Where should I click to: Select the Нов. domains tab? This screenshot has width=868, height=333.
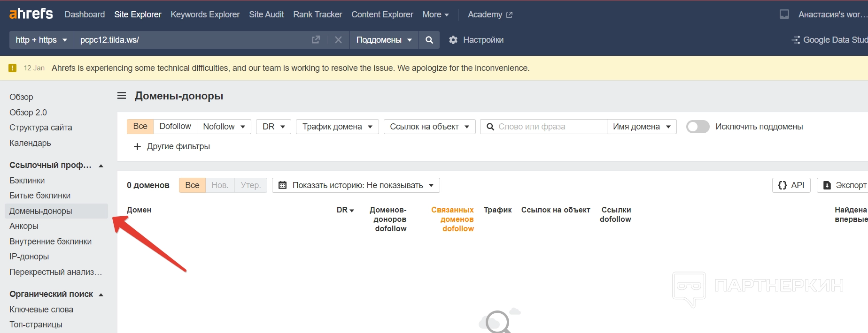[x=220, y=185]
